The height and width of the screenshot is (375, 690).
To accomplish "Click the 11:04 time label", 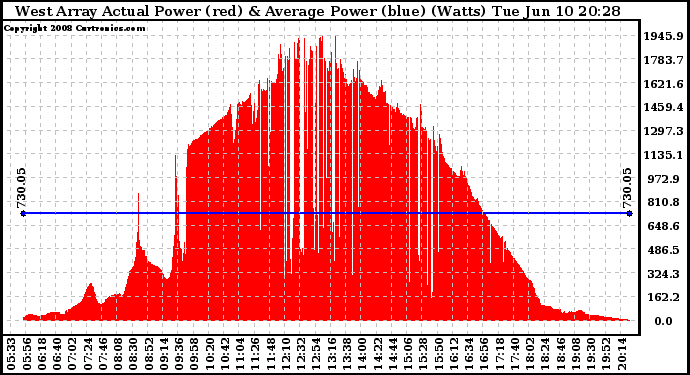I will click(x=240, y=354).
